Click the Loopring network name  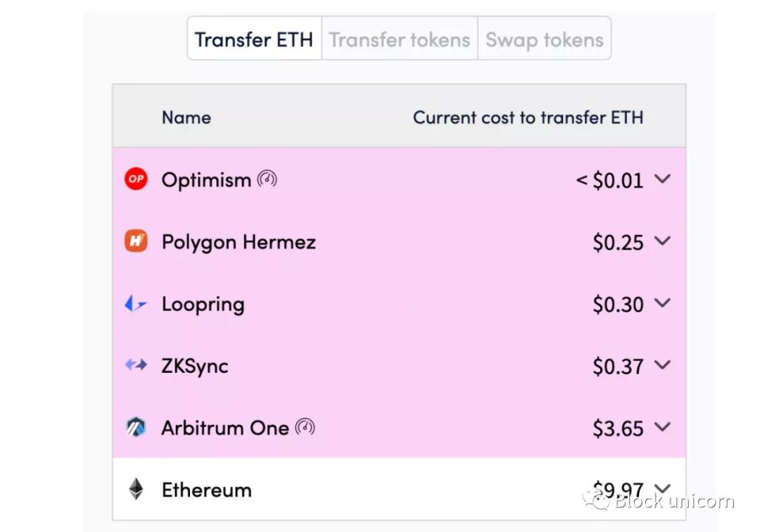[x=203, y=304]
